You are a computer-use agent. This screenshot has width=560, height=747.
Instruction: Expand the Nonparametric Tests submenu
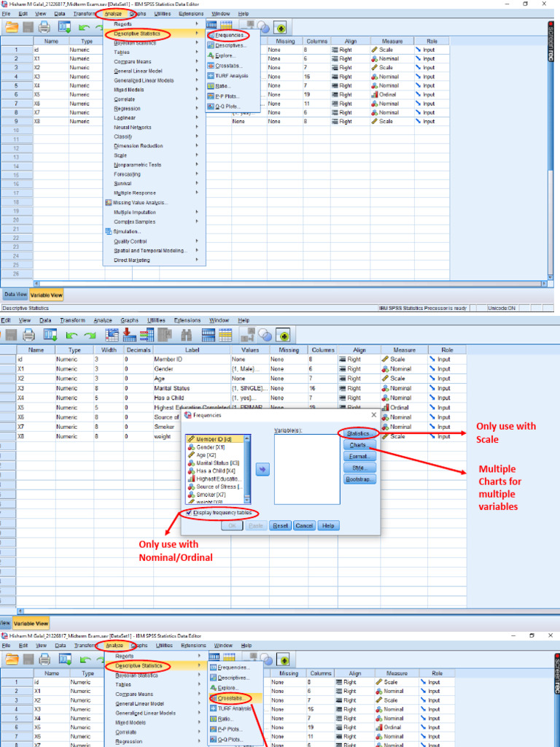click(155, 165)
